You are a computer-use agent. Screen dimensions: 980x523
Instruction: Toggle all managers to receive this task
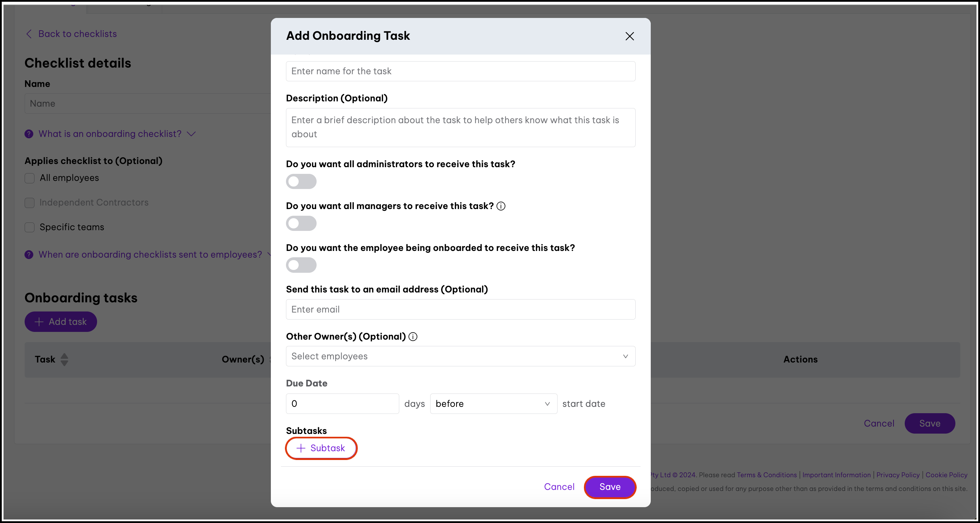301,223
